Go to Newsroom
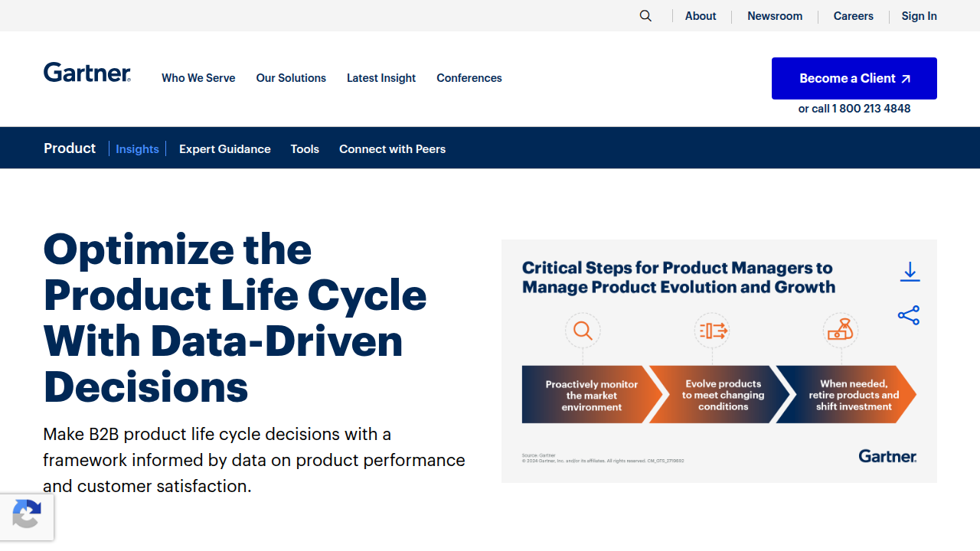 coord(775,16)
